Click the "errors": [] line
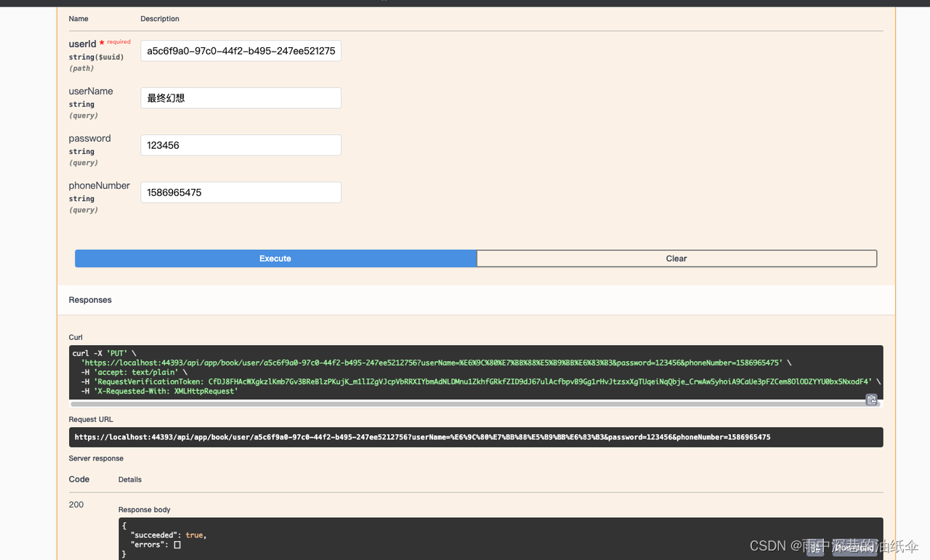930x560 pixels. [x=155, y=544]
